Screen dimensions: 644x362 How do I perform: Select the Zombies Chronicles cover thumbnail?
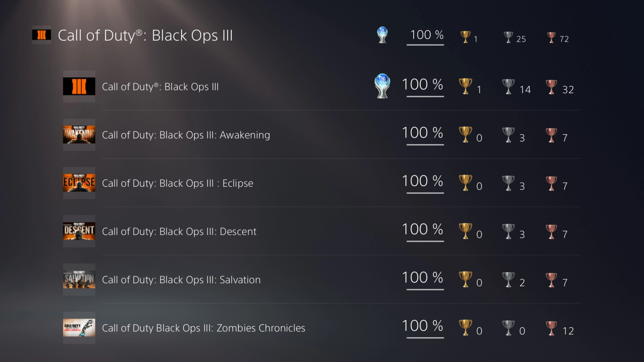click(79, 328)
